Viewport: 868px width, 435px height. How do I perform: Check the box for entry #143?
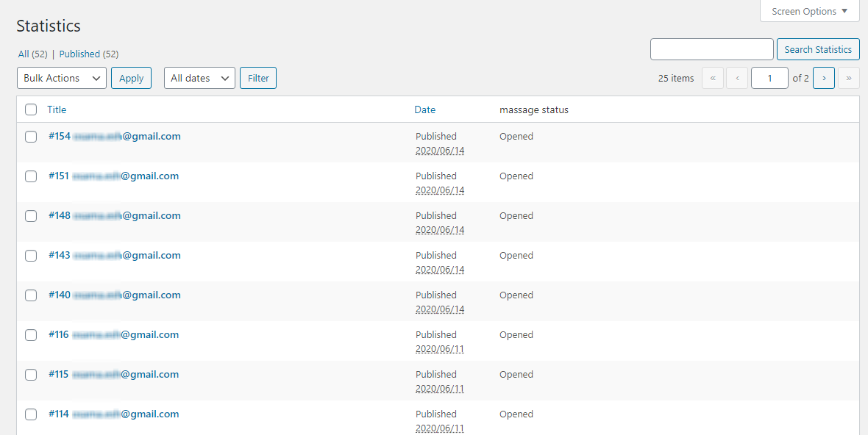pos(31,256)
